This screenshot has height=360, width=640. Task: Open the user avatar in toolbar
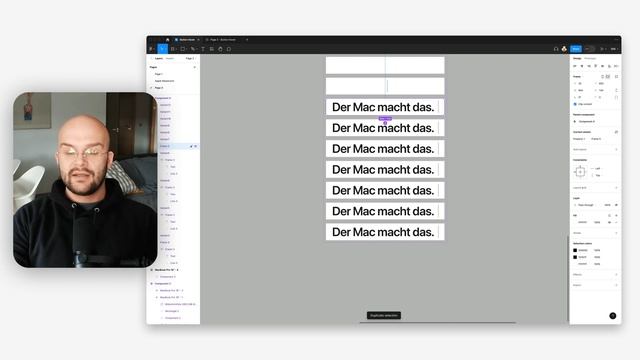(x=564, y=49)
